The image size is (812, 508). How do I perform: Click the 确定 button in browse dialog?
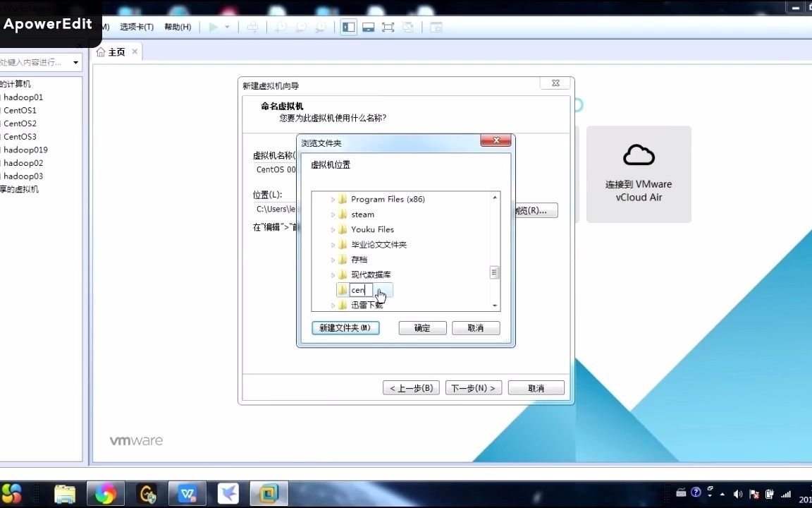(x=422, y=327)
